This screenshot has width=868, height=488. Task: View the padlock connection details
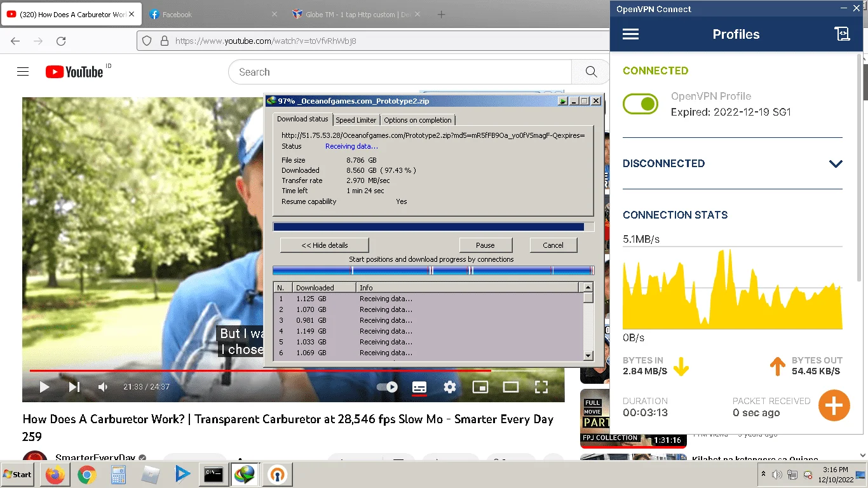[x=164, y=41]
